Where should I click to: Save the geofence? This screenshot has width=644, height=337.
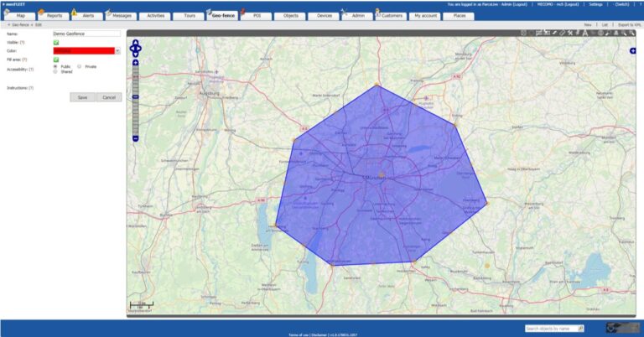click(82, 97)
